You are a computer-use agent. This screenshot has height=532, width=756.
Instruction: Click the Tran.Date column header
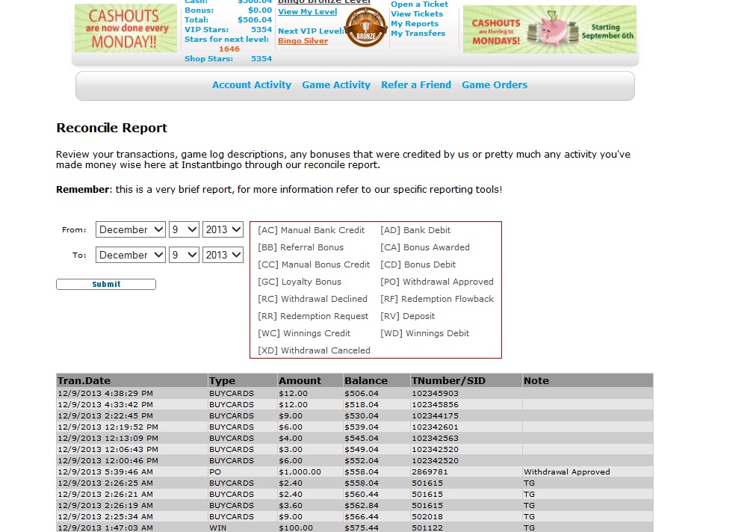(84, 380)
